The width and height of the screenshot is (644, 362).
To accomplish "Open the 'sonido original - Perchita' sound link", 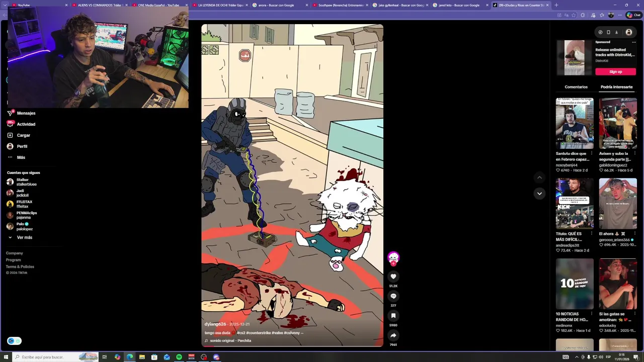I will click(230, 341).
